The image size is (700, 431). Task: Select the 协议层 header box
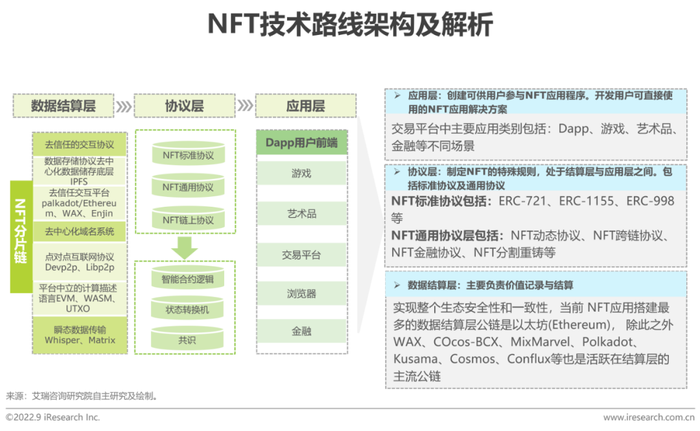pos(184,106)
